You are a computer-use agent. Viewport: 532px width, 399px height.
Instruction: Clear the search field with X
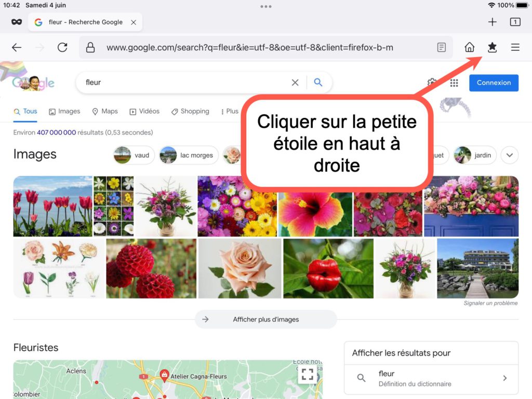pyautogui.click(x=295, y=83)
